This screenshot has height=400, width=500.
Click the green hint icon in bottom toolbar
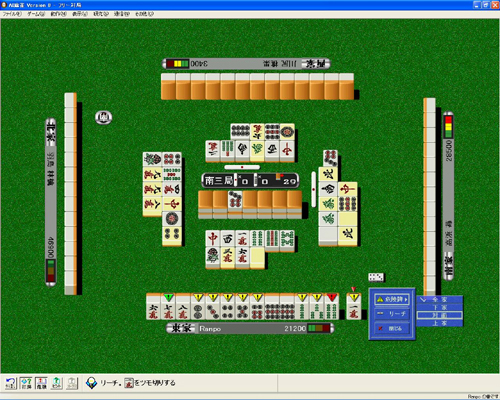coord(57,383)
